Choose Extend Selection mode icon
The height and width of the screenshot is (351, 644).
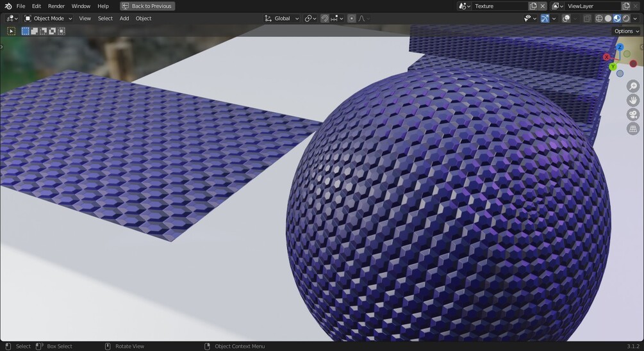coord(35,31)
